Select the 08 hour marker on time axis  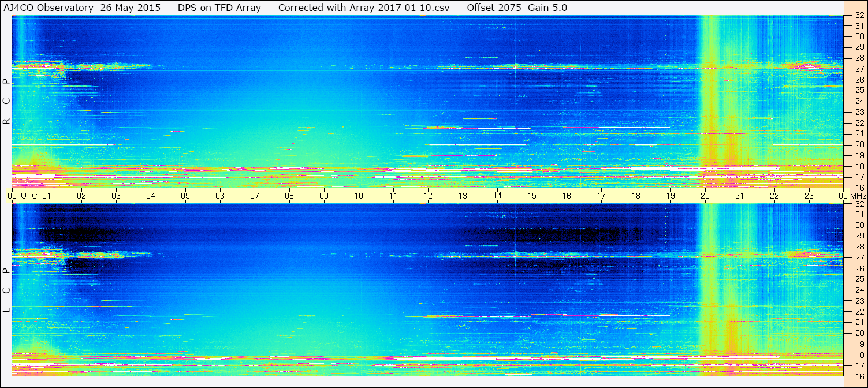[x=289, y=196]
